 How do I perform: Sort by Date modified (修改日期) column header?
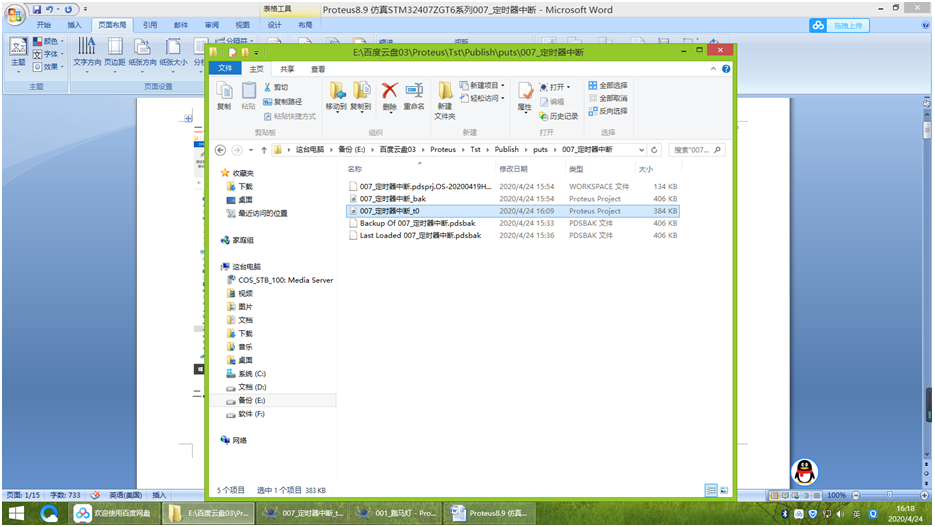[513, 169]
